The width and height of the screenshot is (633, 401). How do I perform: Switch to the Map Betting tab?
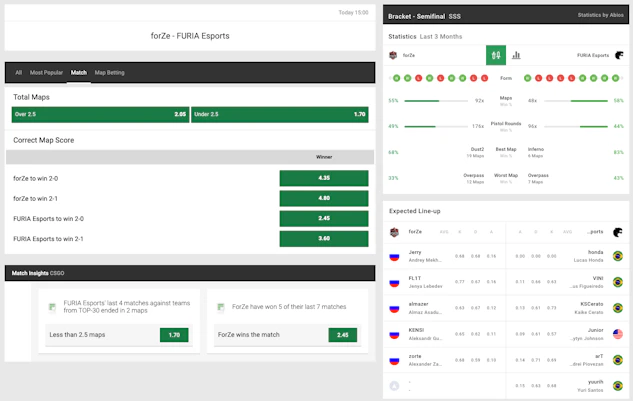tap(109, 73)
